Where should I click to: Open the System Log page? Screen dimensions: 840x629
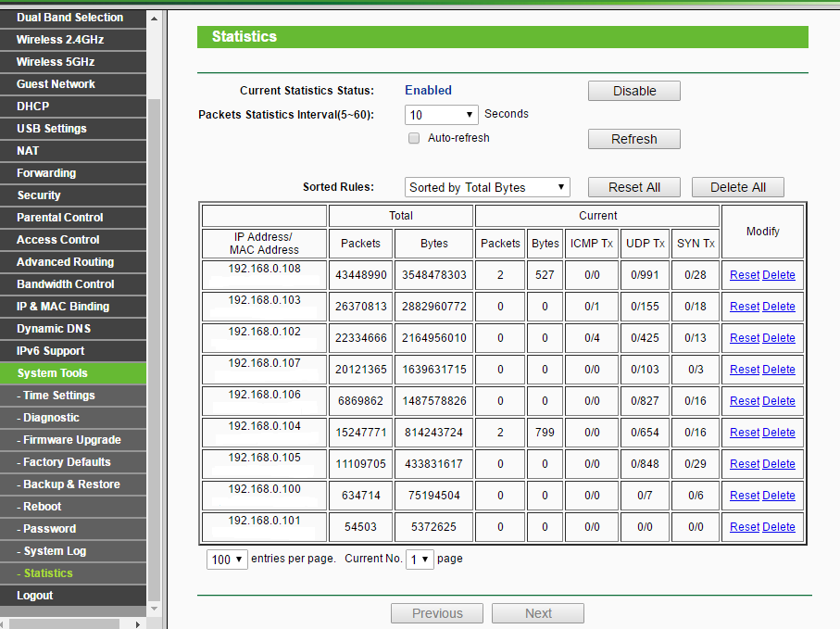(x=55, y=551)
